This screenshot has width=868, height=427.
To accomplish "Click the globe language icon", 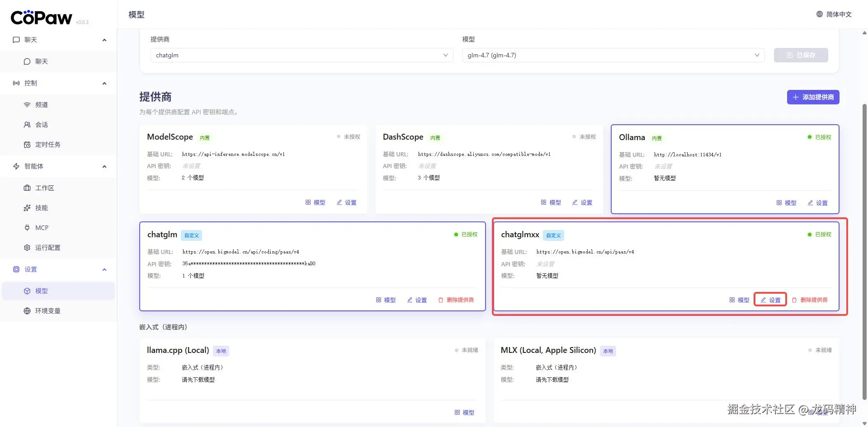I will [819, 14].
